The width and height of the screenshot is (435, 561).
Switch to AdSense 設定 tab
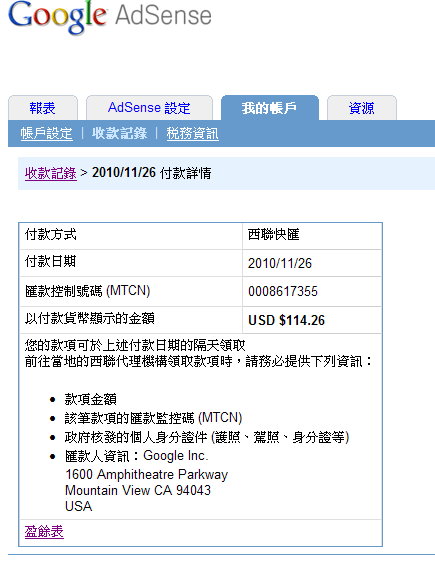[x=149, y=108]
